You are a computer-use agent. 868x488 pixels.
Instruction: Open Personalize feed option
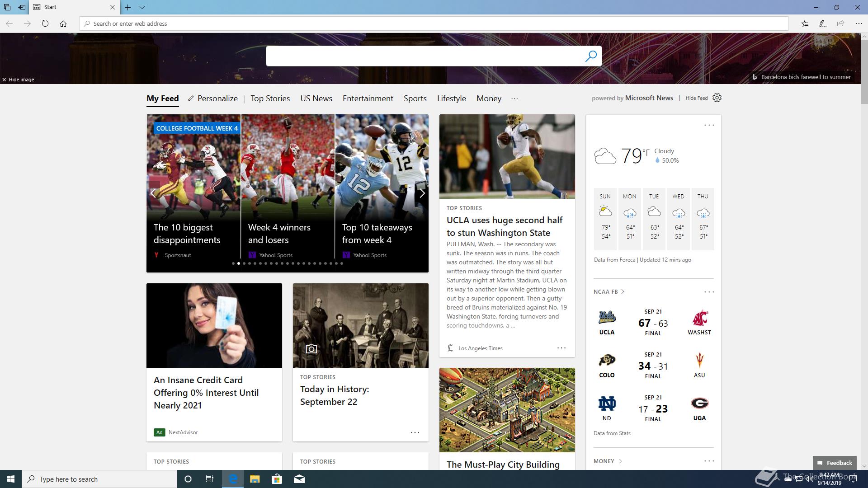[213, 99]
